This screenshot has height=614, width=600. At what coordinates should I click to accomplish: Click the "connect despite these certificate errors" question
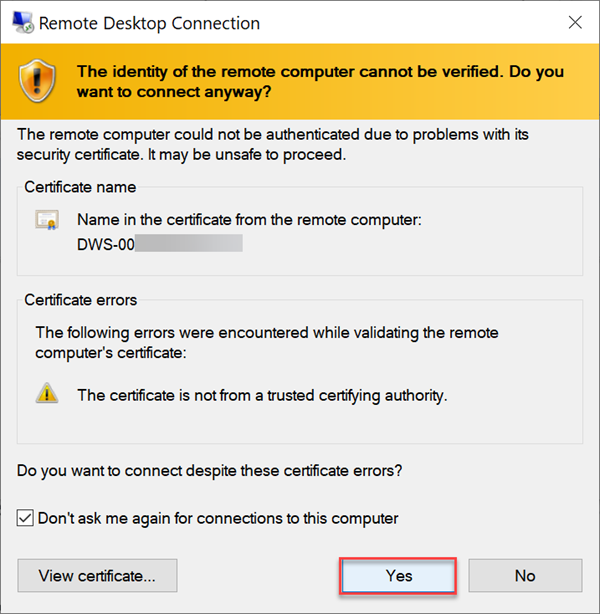click(217, 470)
